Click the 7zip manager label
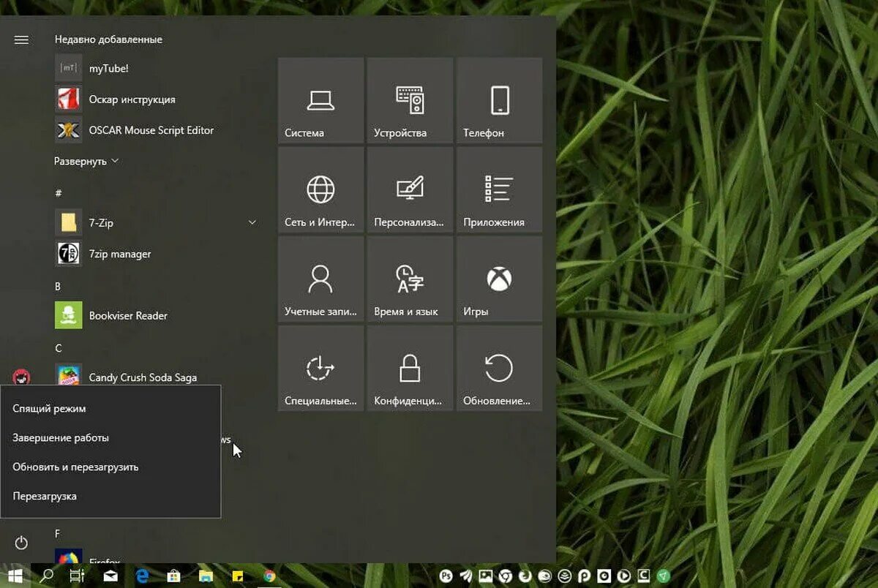 pyautogui.click(x=120, y=254)
